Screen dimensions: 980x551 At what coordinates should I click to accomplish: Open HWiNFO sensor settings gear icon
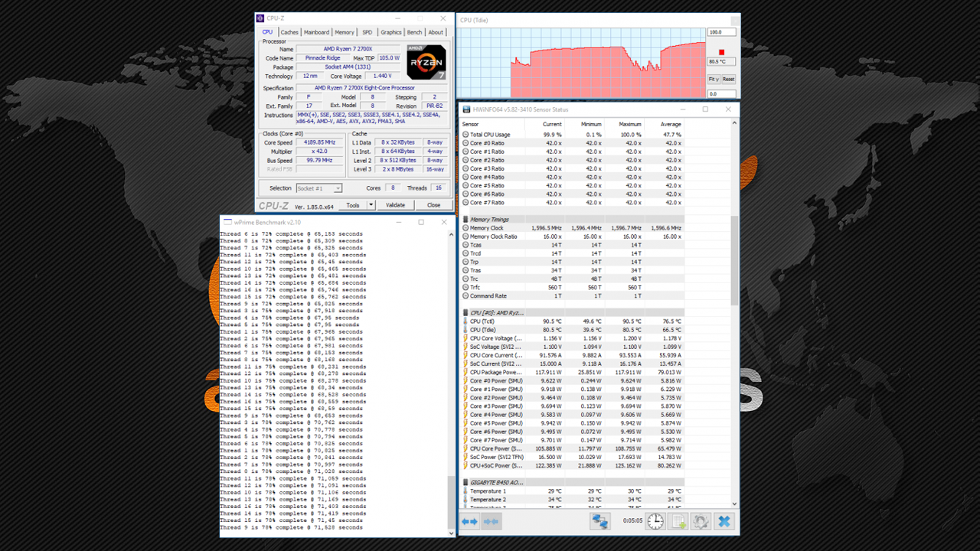701,521
